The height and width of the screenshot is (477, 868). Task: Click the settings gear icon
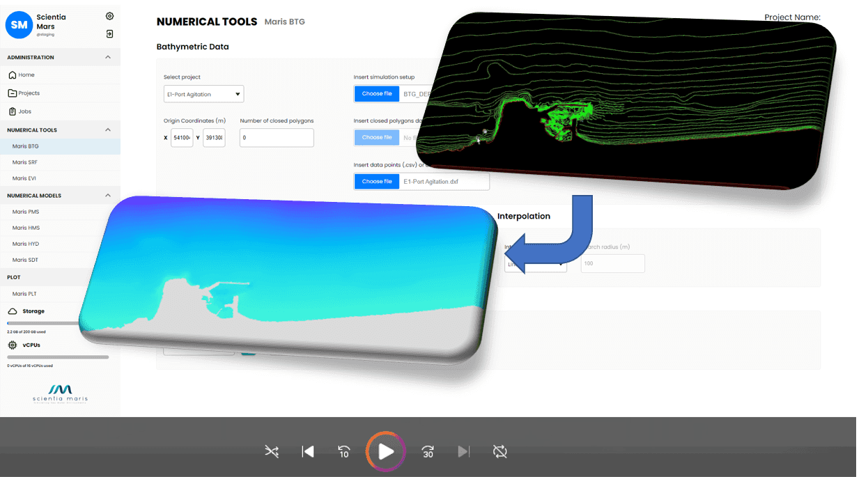click(x=109, y=16)
